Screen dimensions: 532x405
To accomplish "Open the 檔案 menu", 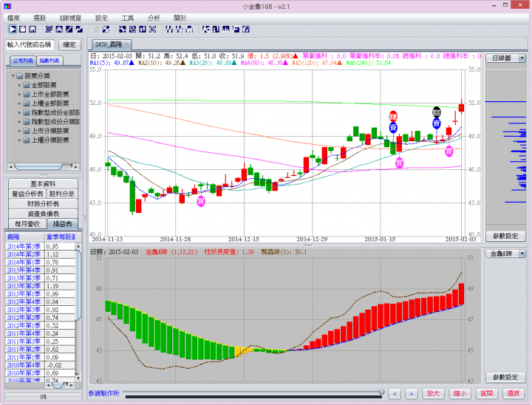I will (x=13, y=18).
